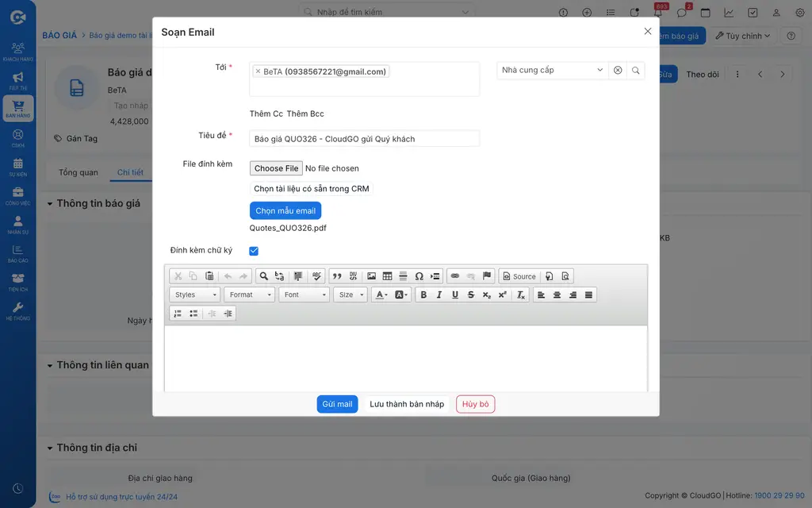Image resolution: width=812 pixels, height=508 pixels.
Task: Insert a horizontal line in the editor
Action: point(403,276)
